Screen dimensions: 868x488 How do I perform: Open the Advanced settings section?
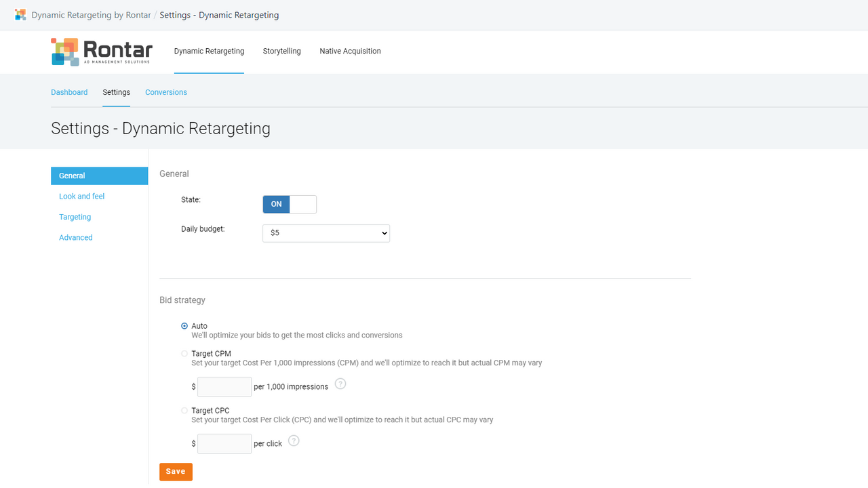tap(75, 237)
